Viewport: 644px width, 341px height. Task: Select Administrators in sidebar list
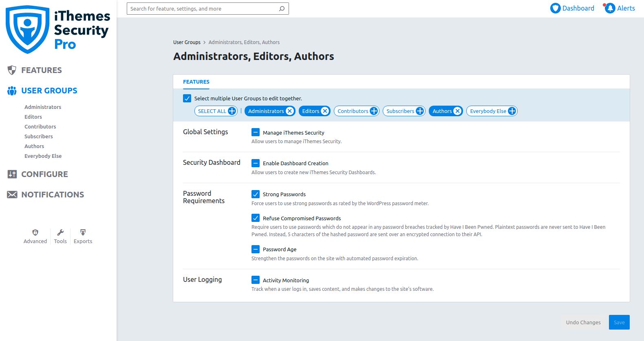click(x=43, y=107)
